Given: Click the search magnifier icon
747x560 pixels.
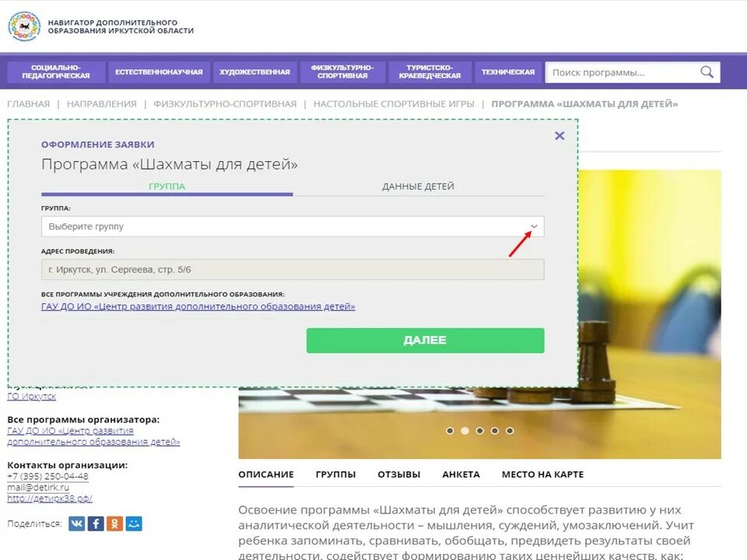Looking at the screenshot, I should pos(707,72).
